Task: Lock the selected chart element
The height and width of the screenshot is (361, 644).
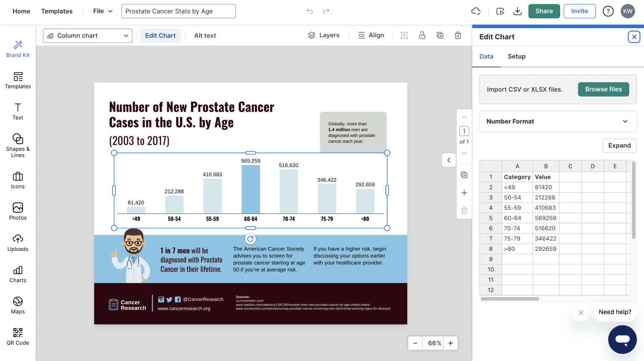Action: [422, 35]
